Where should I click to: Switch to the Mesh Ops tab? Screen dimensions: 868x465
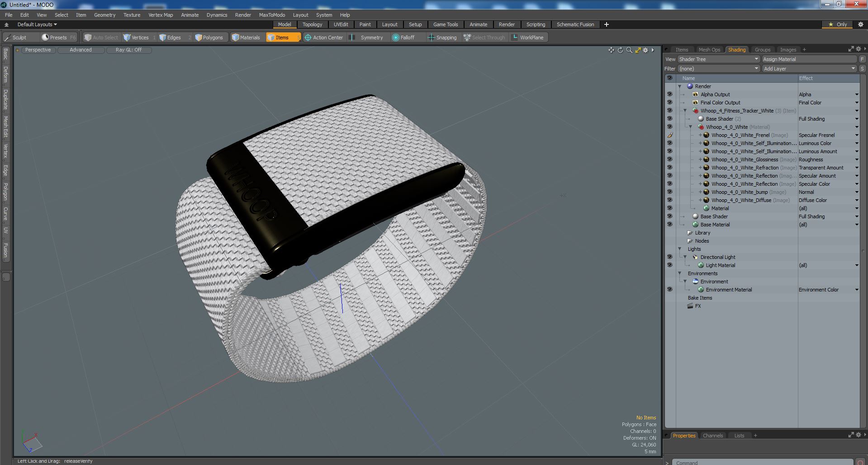click(709, 50)
